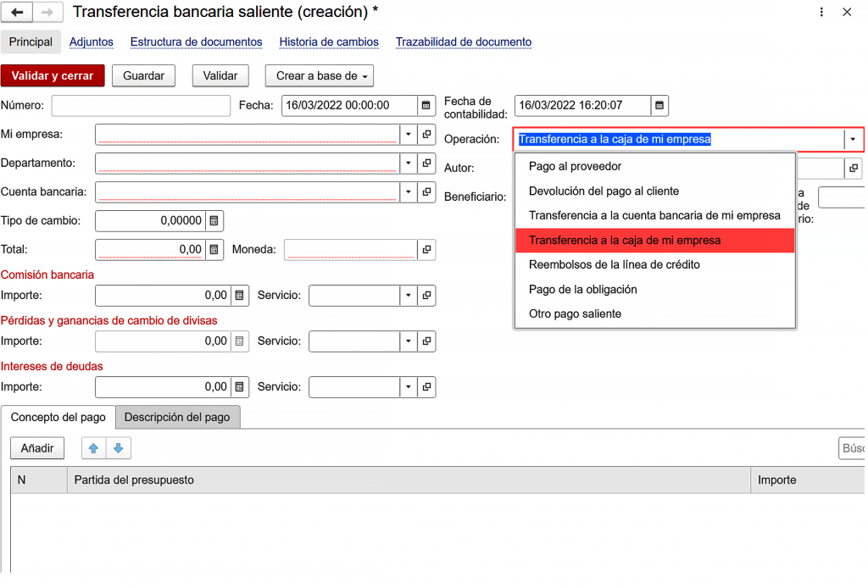Go forward with the right arrow button
The width and height of the screenshot is (868, 588).
point(47,12)
